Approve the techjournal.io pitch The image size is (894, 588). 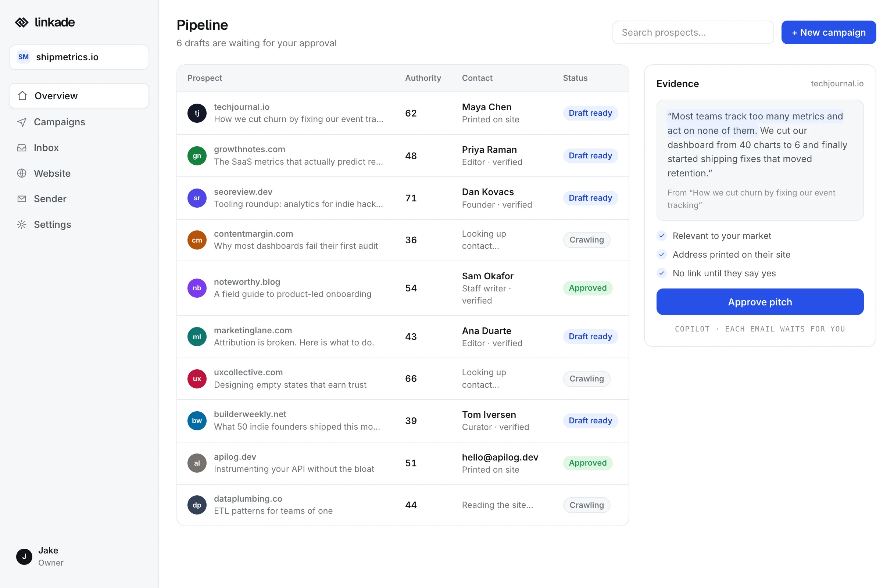point(760,302)
